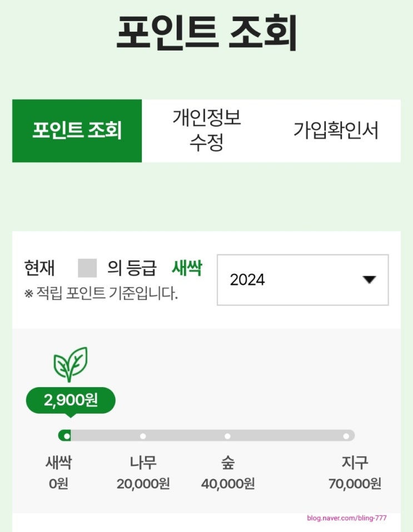Click the 2,900원 points badge
The width and height of the screenshot is (413, 532).
pos(71,399)
